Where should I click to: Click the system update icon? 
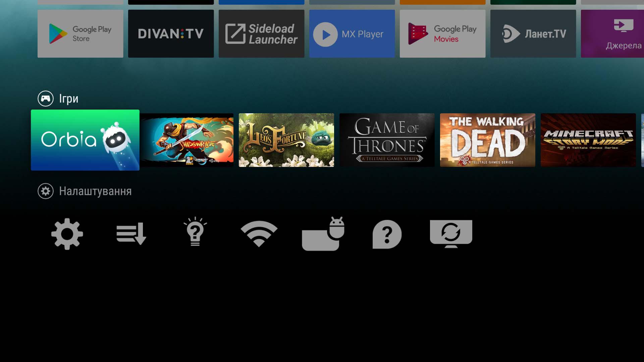(451, 233)
